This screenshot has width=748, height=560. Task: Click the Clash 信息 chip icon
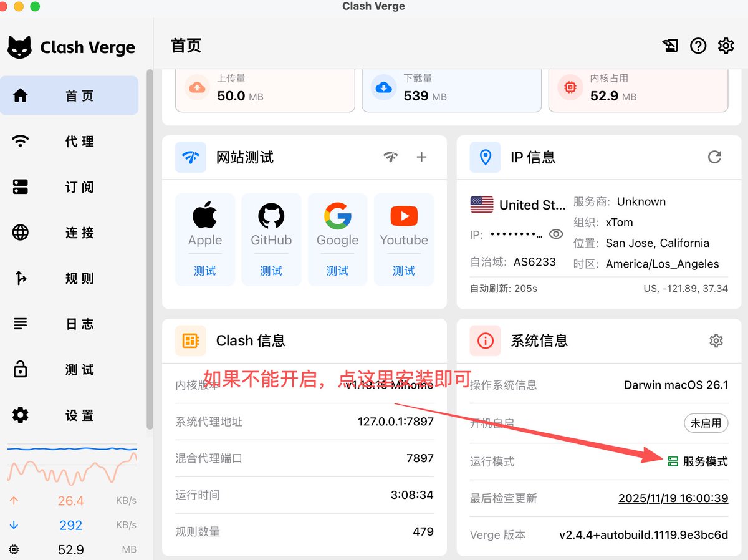[190, 340]
